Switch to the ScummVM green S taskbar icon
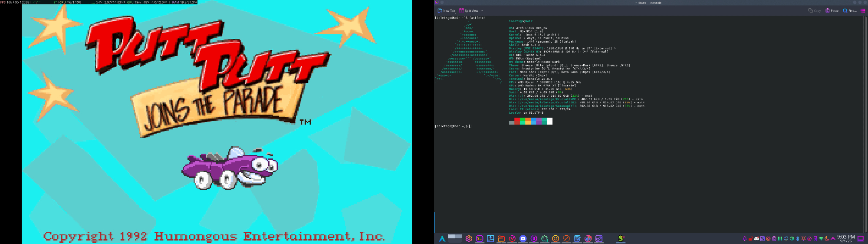The width and height of the screenshot is (868, 244). 621,238
